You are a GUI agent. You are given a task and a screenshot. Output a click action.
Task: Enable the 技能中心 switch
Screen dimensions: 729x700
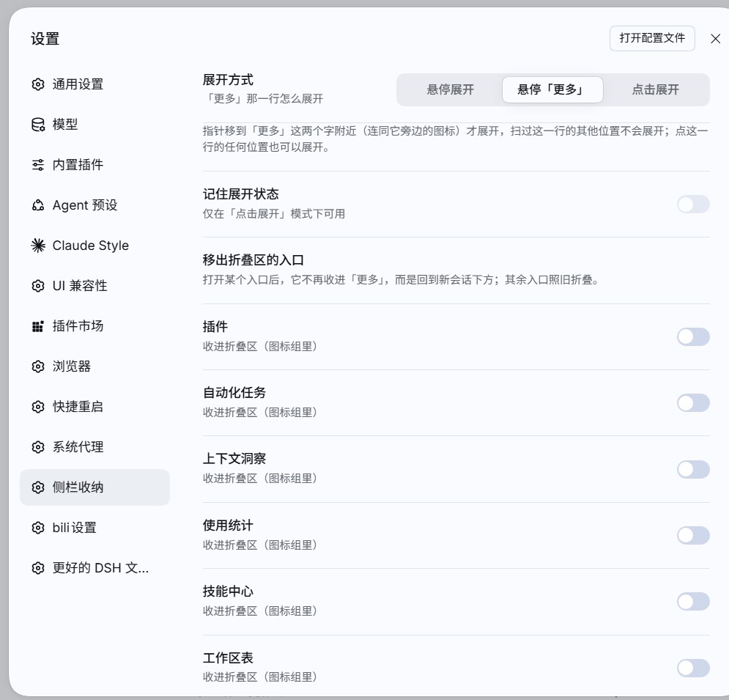(x=693, y=601)
